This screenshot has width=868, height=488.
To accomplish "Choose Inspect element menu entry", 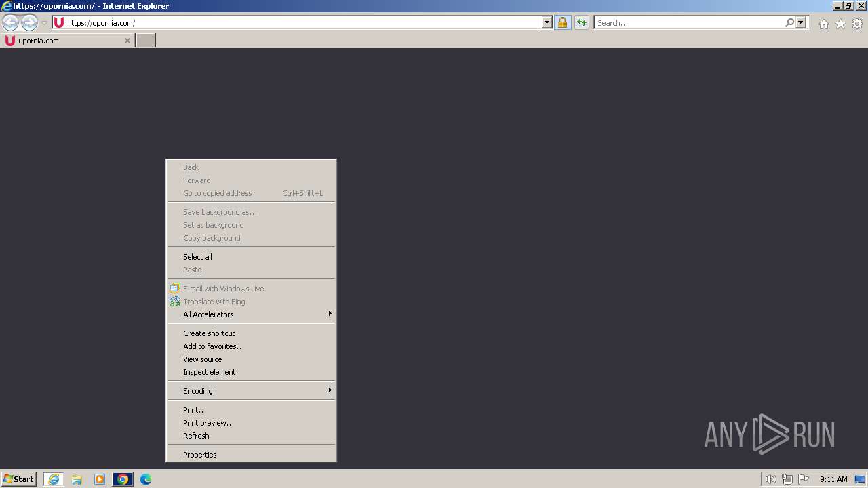I will (251, 372).
